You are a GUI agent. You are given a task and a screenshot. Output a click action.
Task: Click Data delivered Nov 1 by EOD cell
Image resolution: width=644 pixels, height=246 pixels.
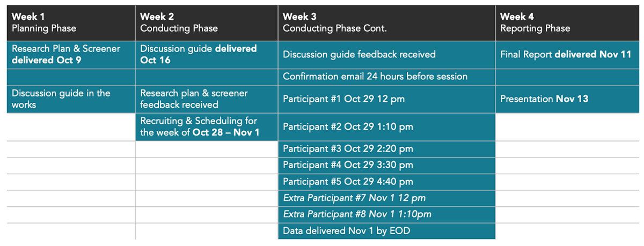coord(386,231)
